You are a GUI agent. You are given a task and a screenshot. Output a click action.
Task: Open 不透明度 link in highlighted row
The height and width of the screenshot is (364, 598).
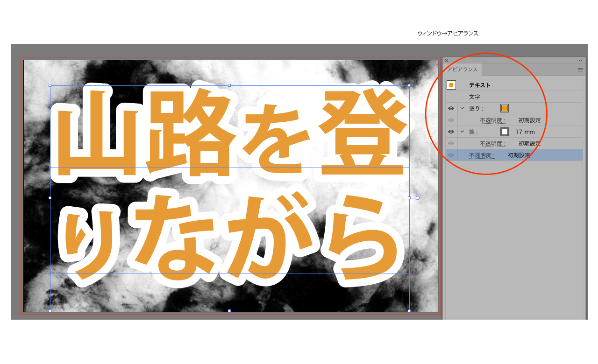(x=482, y=155)
